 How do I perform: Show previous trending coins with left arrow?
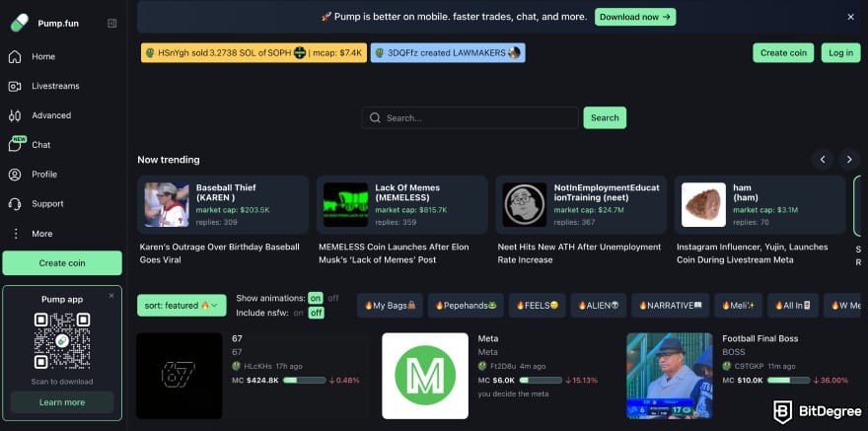pyautogui.click(x=823, y=160)
